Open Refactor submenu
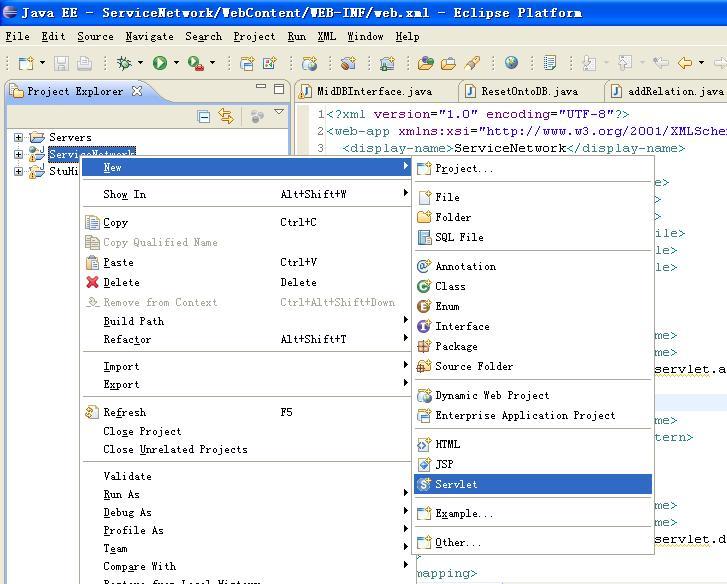This screenshot has height=584, width=727. pos(247,339)
